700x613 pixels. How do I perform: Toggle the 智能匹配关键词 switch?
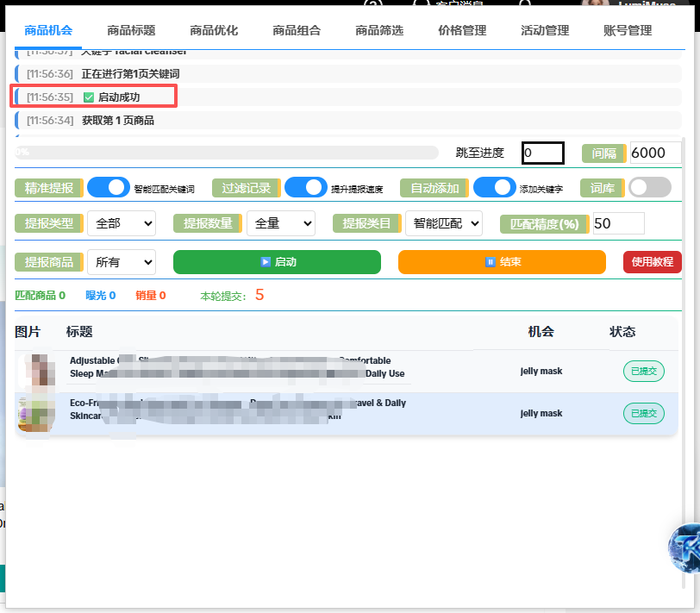point(107,187)
